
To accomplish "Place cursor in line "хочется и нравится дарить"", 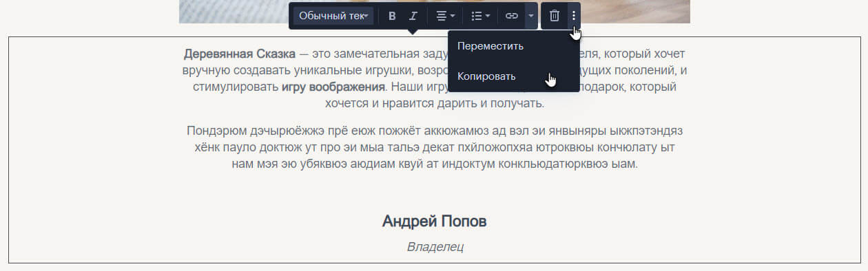I will pos(435,105).
